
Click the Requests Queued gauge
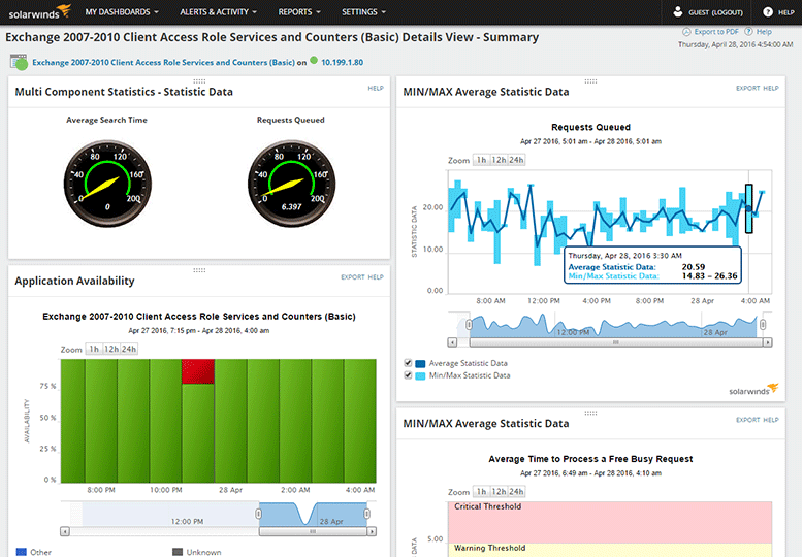(292, 183)
